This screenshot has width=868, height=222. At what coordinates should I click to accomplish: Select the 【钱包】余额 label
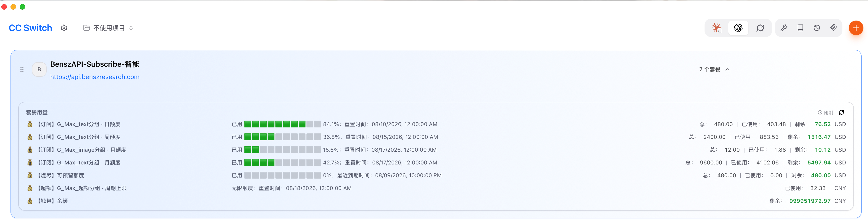pos(52,201)
